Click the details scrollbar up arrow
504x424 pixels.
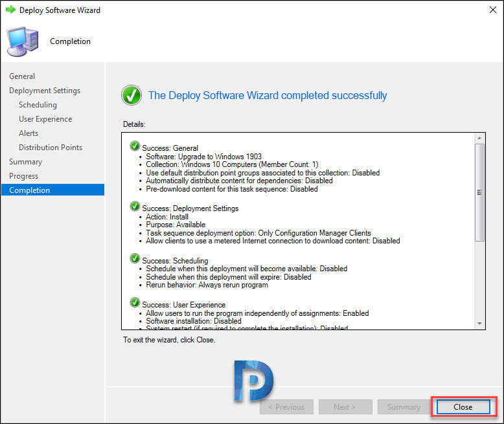tap(479, 138)
